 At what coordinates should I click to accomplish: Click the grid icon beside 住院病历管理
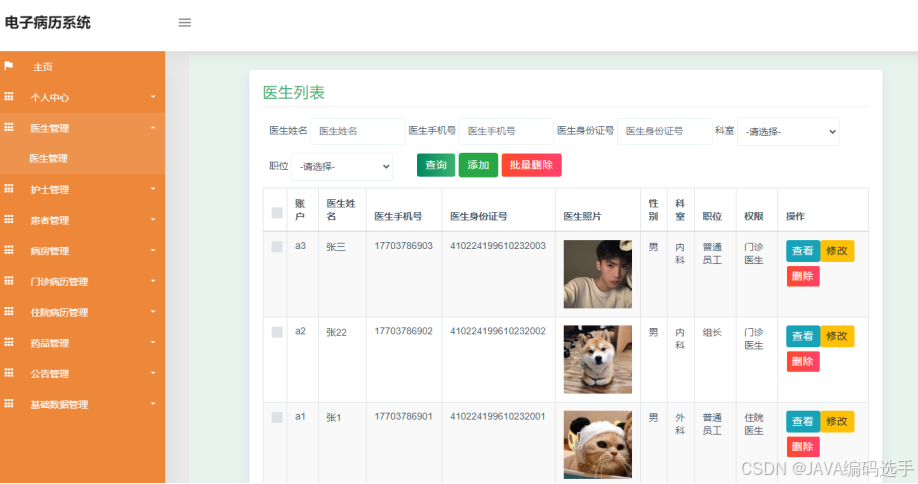pos(9,311)
